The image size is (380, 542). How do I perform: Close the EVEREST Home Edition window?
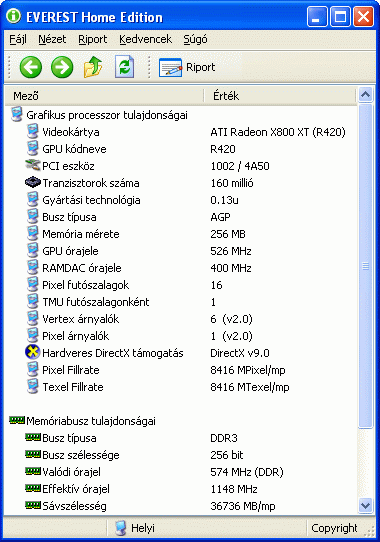363,16
